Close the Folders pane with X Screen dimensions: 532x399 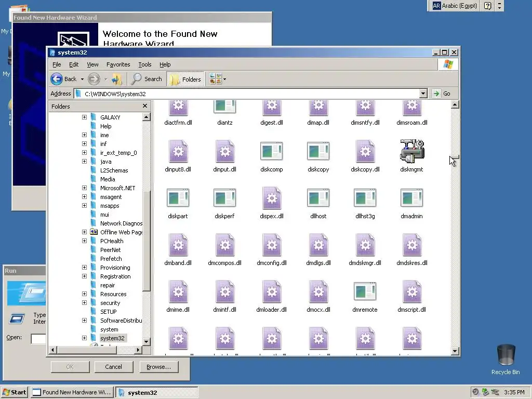[145, 106]
